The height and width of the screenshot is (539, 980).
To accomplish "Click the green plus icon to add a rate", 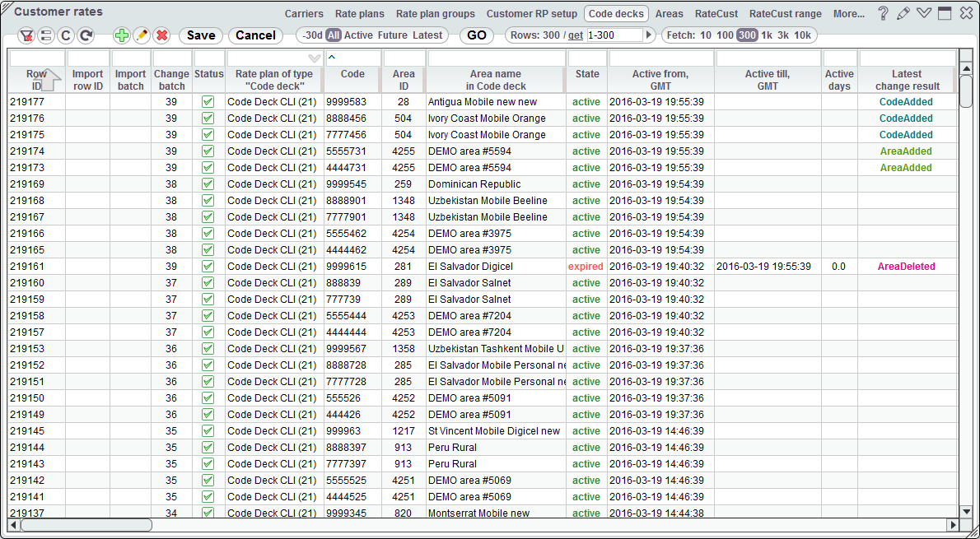I will pos(121,35).
